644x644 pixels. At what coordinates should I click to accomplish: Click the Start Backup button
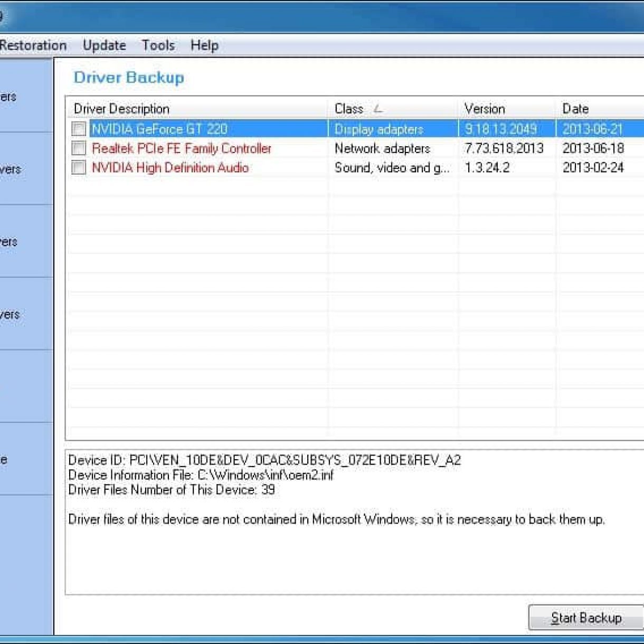click(x=586, y=618)
